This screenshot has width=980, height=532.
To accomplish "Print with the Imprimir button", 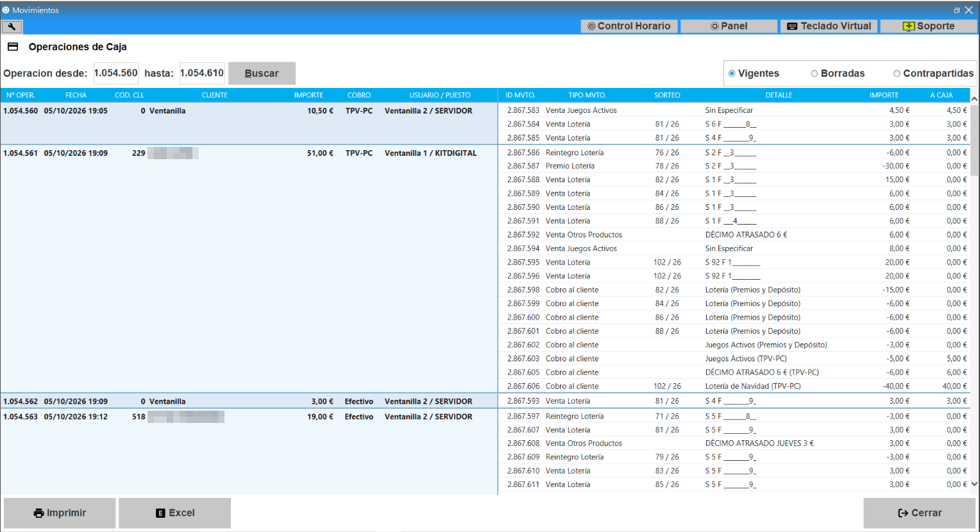I will pos(60,513).
